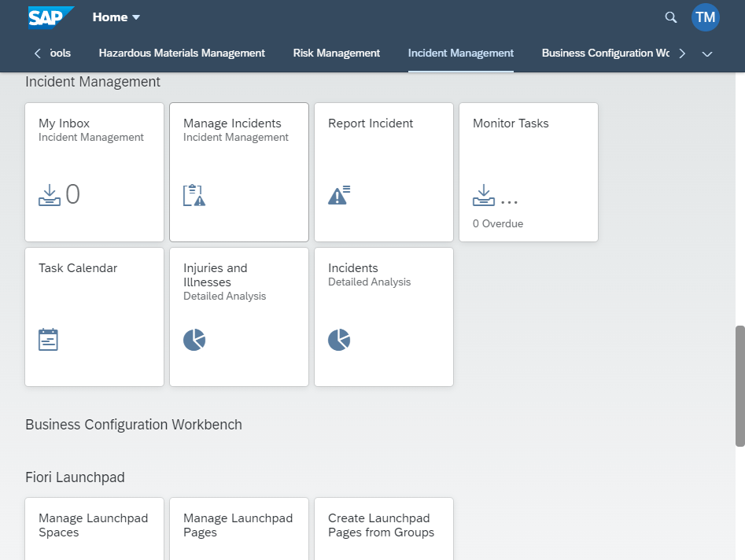Click the Injuries and Illnesses pie chart icon
745x560 pixels.
[x=194, y=340]
